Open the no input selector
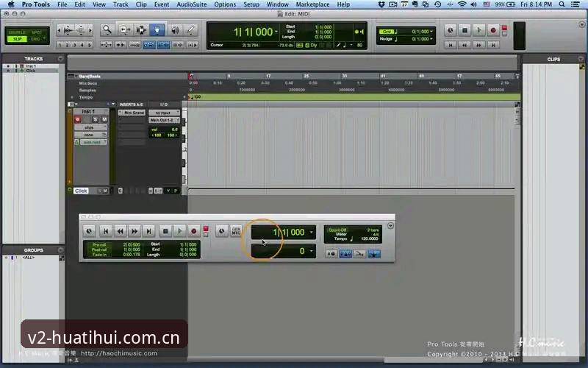The image size is (588, 368). coord(164,113)
